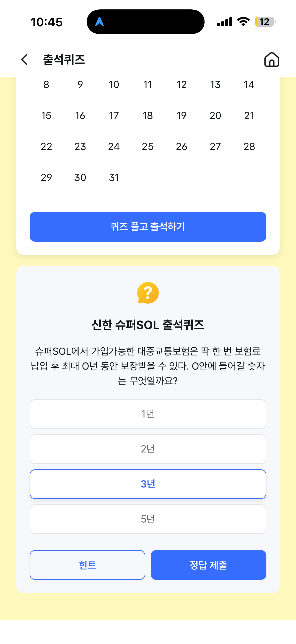Click the 힌트 button

[87, 565]
